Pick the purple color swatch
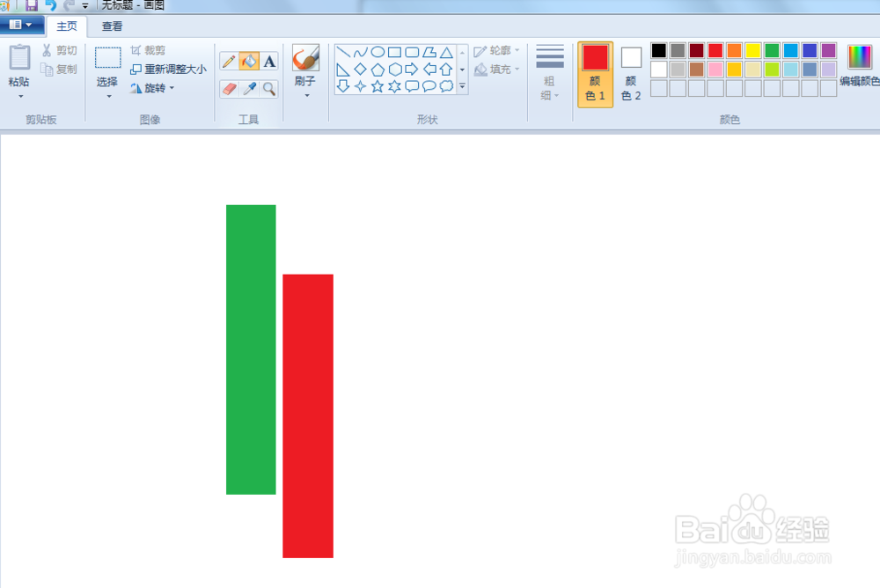 (x=828, y=50)
